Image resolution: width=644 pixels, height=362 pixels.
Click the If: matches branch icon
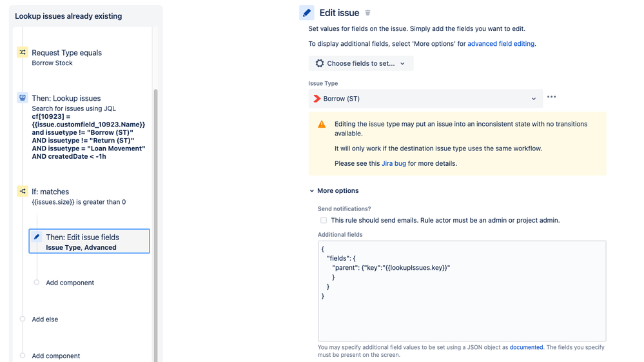(x=23, y=191)
